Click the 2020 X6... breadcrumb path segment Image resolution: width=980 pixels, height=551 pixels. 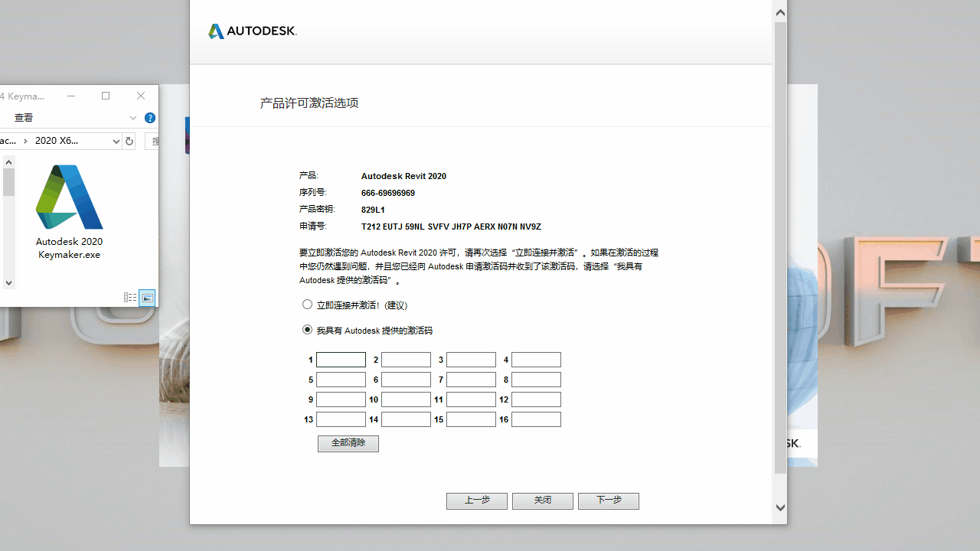point(57,141)
